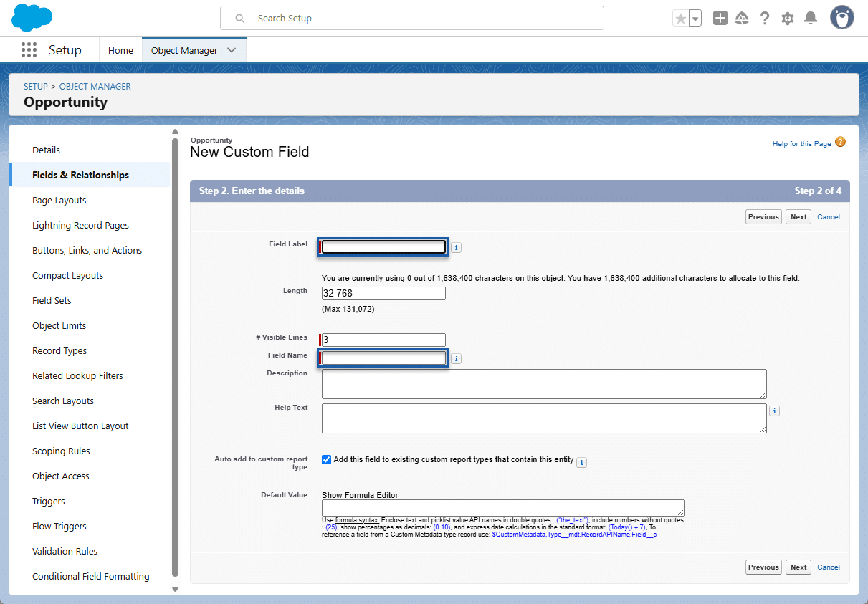Click the Favorites star icon
Viewport: 868px width, 604px height.
coord(680,19)
